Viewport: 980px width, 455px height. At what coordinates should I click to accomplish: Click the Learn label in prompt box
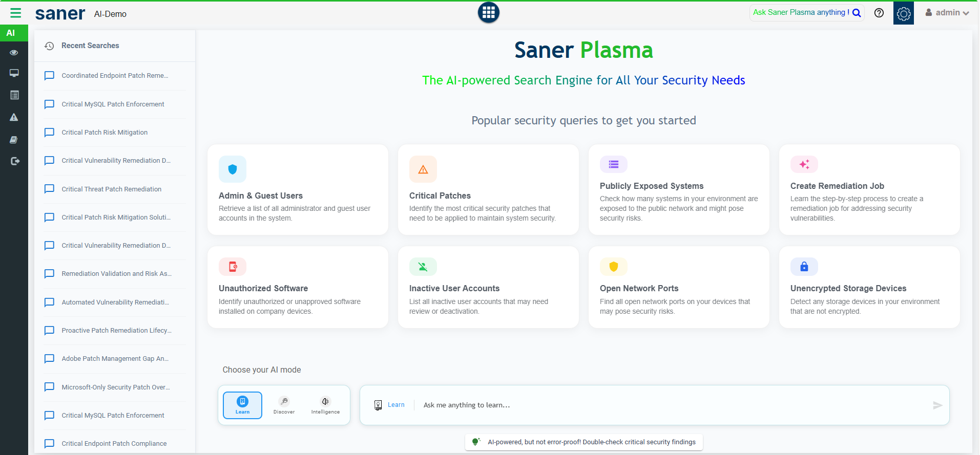[x=396, y=405]
